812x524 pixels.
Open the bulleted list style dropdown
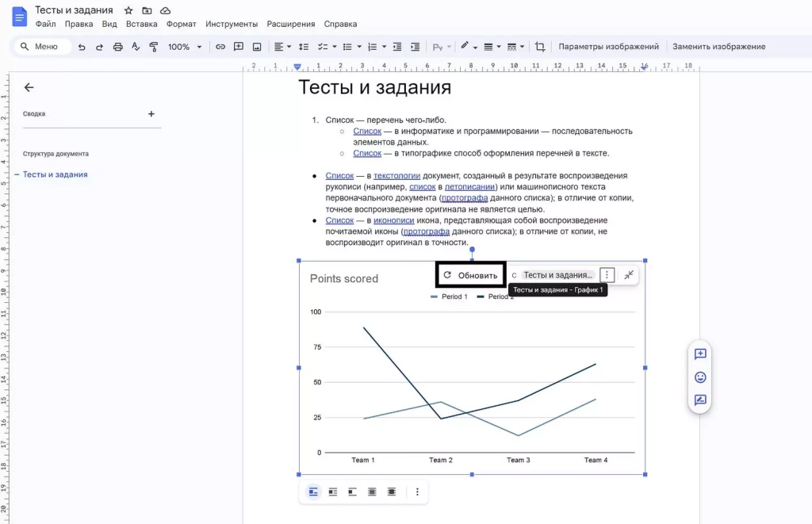(358, 46)
